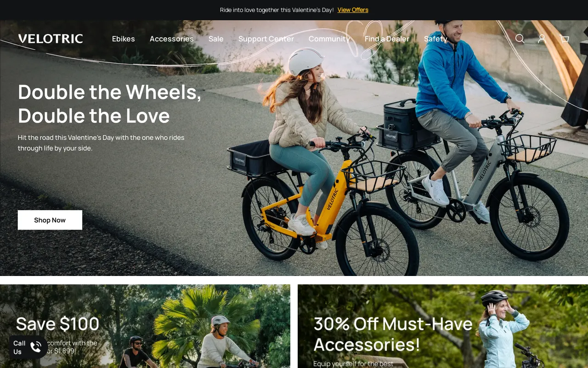588x368 pixels.
Task: Open the Safety navigation link
Action: [x=435, y=39]
